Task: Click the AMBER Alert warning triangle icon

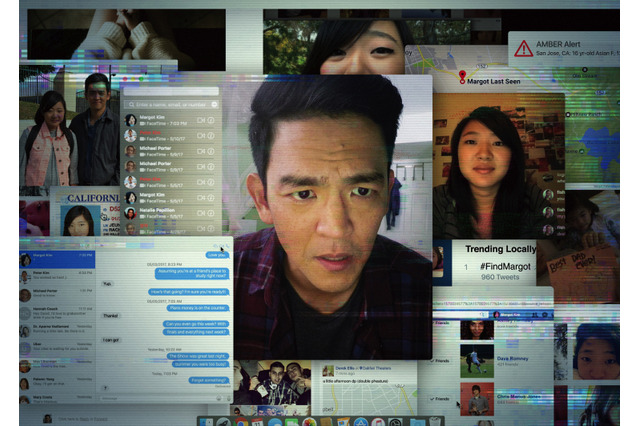Action: (523, 47)
